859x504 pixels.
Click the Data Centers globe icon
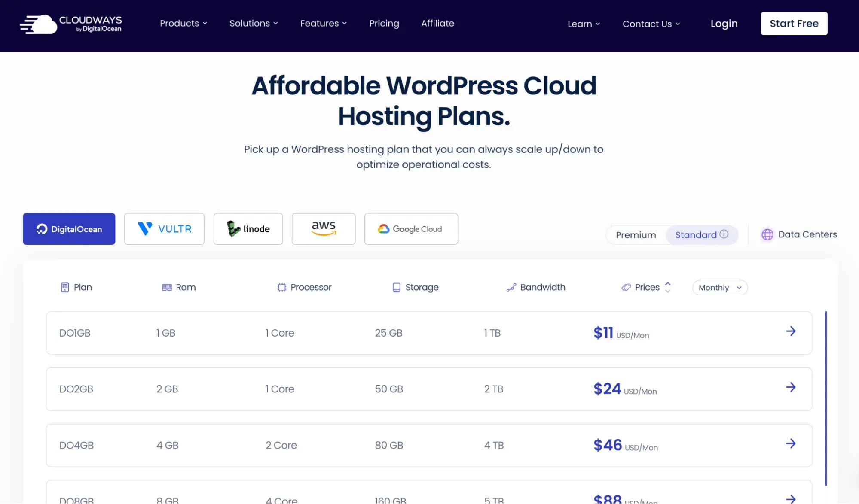coord(767,234)
